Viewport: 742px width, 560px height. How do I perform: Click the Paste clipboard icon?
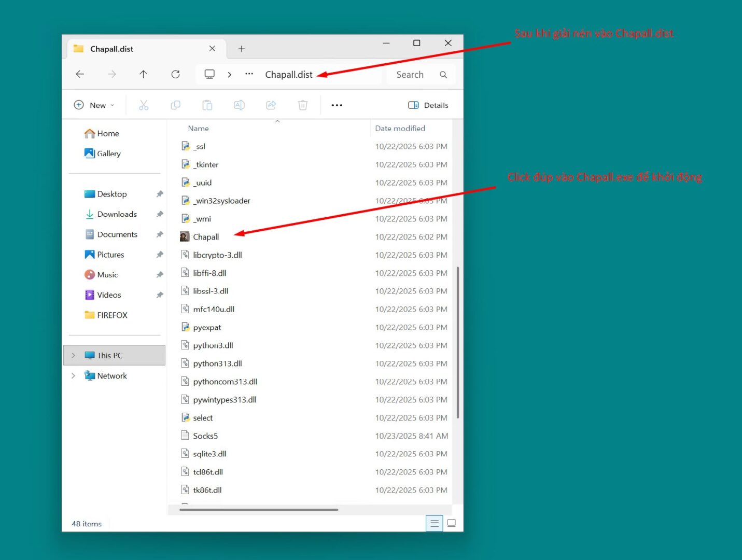coord(207,105)
